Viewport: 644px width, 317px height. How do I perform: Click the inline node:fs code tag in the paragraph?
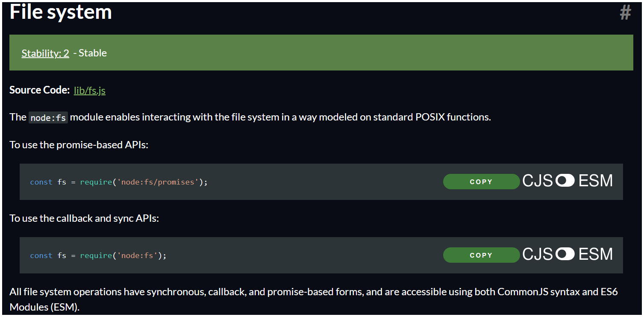pyautogui.click(x=48, y=117)
